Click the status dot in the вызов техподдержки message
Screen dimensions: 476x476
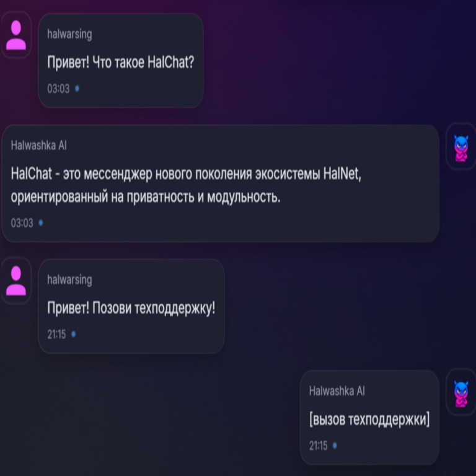[x=335, y=446]
